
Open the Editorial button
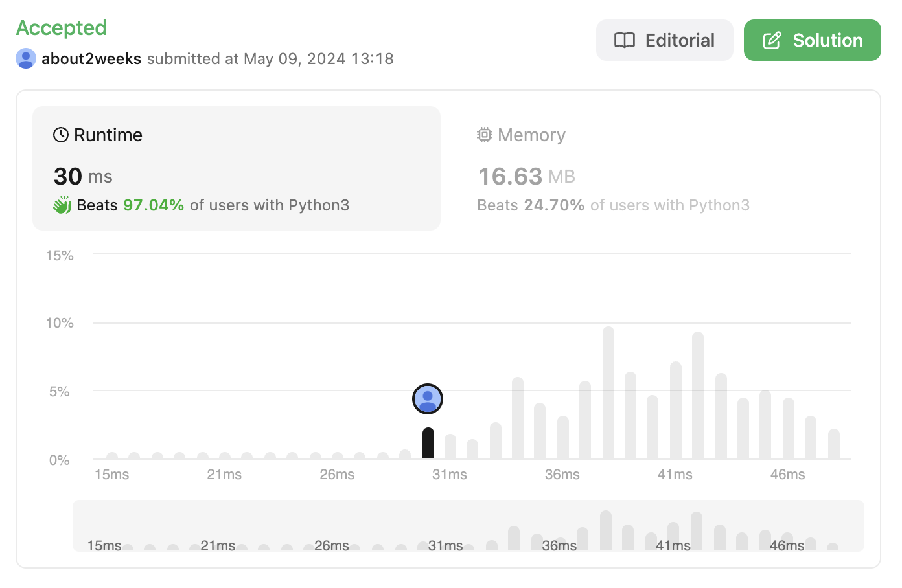pos(664,40)
